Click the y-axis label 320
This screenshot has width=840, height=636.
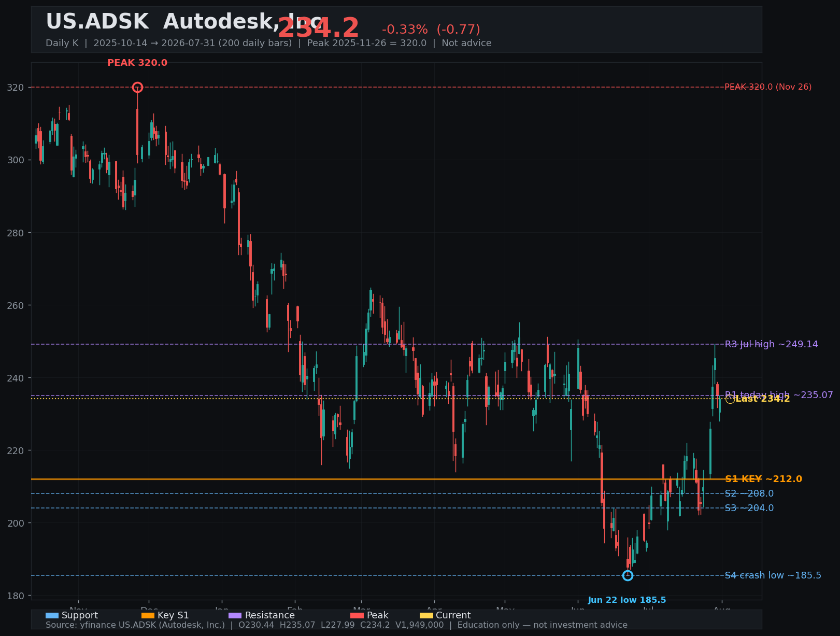(x=16, y=87)
